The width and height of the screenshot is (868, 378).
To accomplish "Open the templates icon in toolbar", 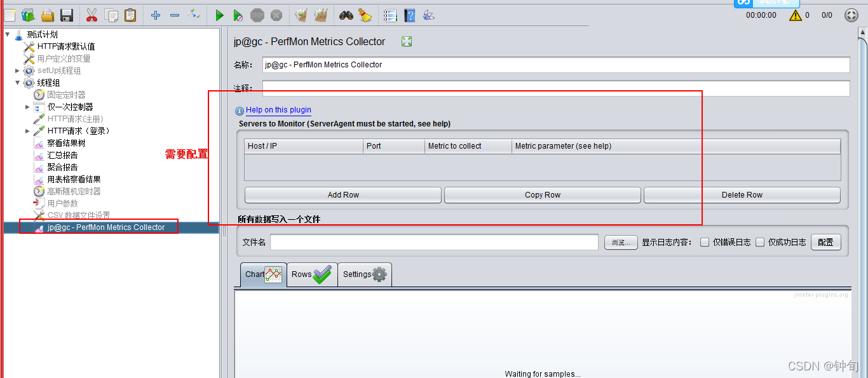I will pyautogui.click(x=28, y=15).
